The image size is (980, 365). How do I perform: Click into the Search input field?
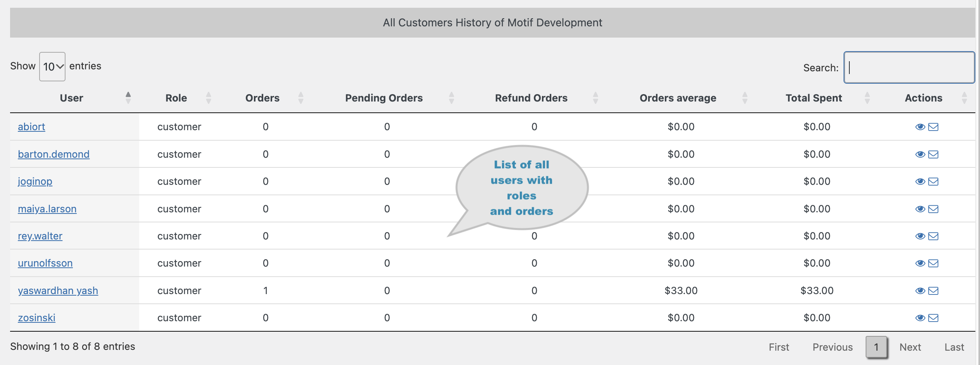pyautogui.click(x=909, y=67)
